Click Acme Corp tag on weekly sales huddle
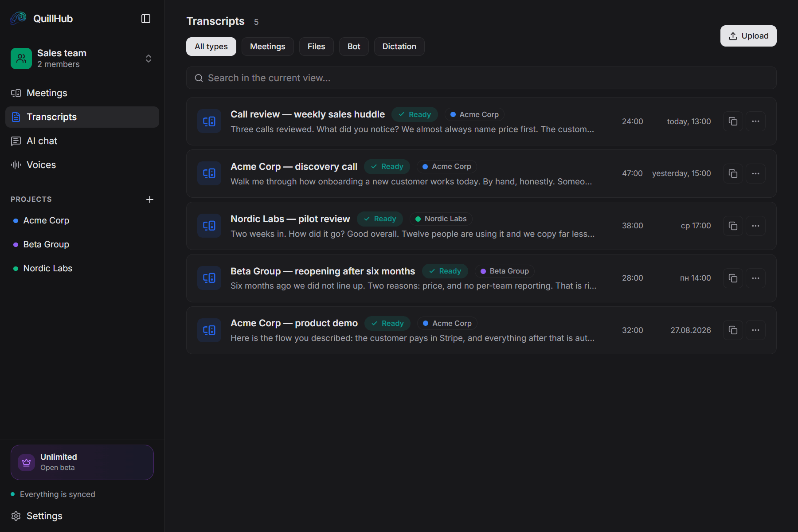798x532 pixels. (x=474, y=114)
